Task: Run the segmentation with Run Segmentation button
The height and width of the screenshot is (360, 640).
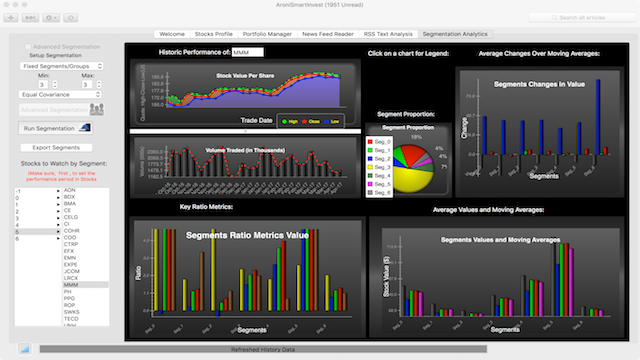Action: 56,128
